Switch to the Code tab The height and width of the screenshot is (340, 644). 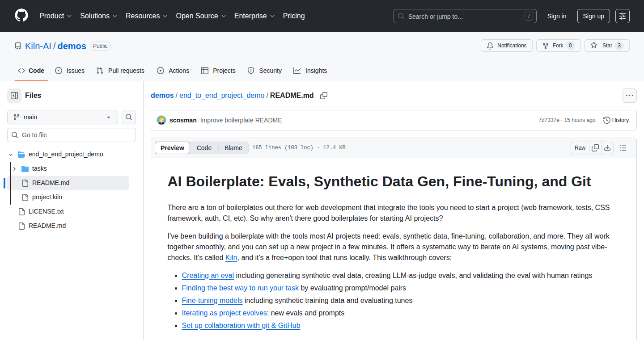(x=31, y=71)
